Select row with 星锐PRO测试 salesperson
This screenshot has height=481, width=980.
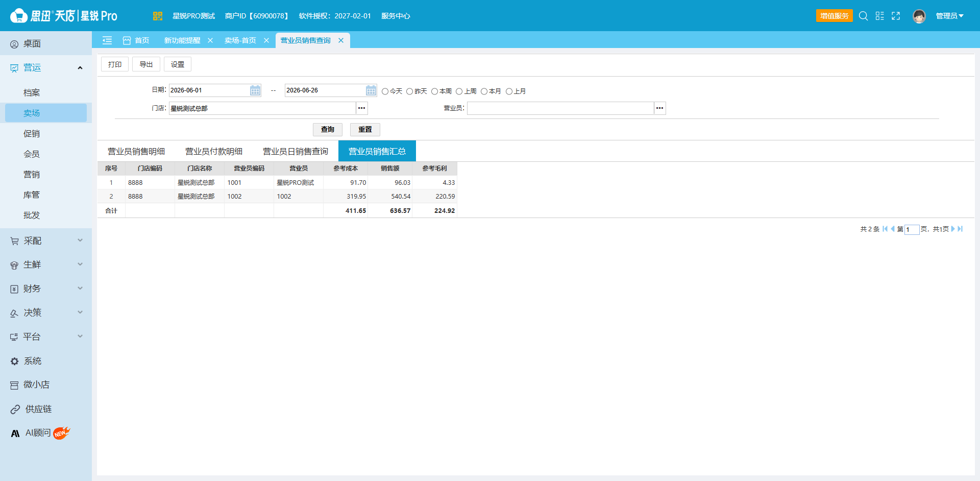coord(277,182)
